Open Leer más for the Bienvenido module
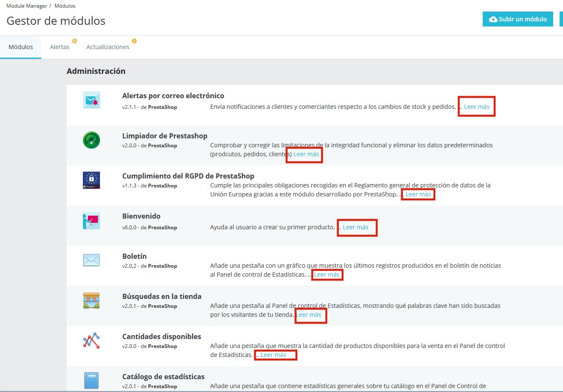Screen dimensions: 563x392 pyautogui.click(x=355, y=227)
